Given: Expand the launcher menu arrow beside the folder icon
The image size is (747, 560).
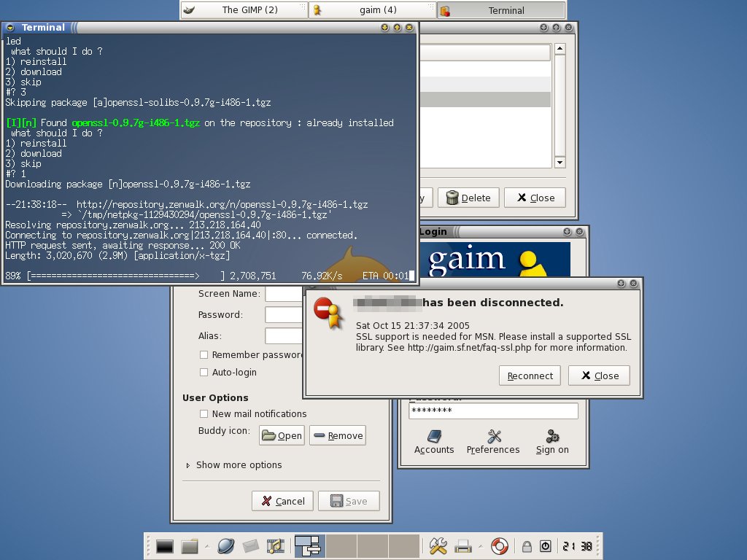Looking at the screenshot, I should point(207,546).
